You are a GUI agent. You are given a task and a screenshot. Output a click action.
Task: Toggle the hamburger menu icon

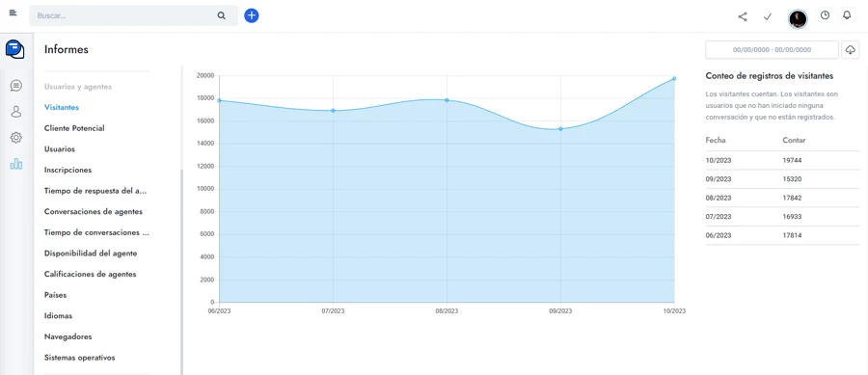[14, 13]
